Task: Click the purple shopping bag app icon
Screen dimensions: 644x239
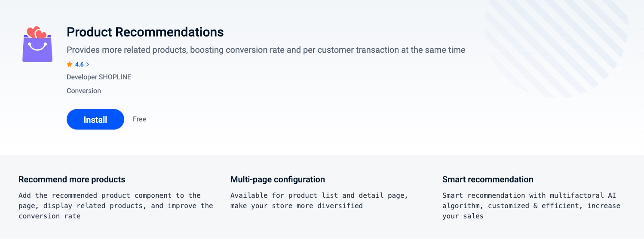Action: tap(37, 51)
